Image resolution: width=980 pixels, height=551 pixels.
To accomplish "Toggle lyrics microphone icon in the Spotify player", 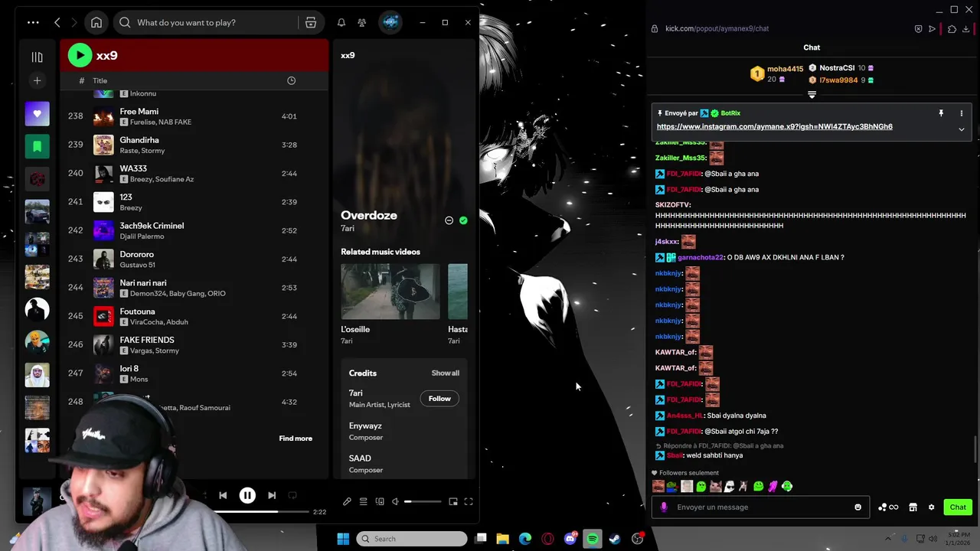I will click(347, 502).
